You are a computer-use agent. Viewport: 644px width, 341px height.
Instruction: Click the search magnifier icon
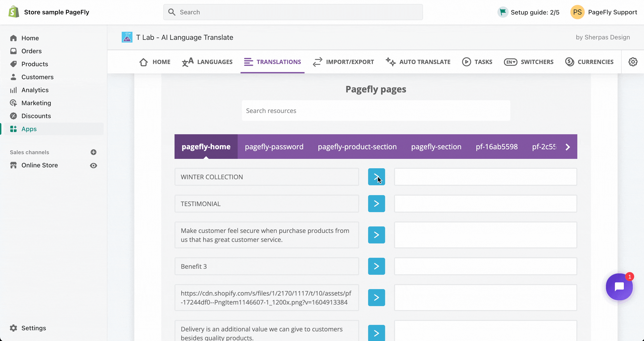(172, 12)
